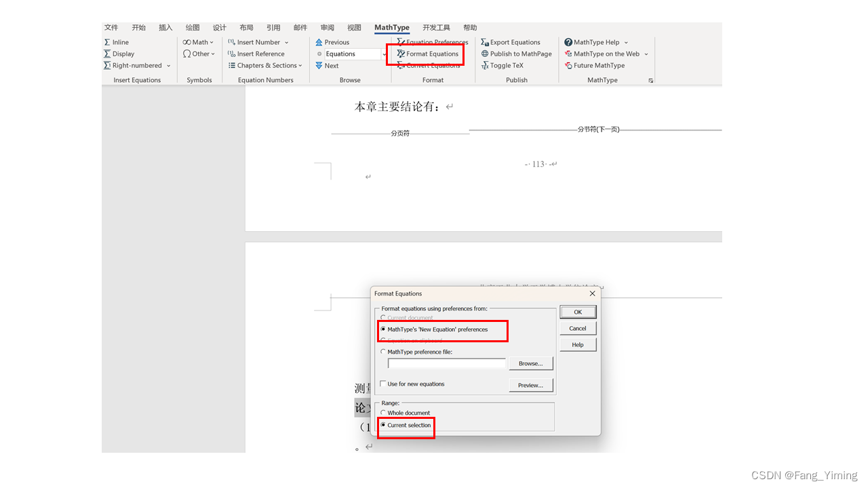Open MathType Help
868x488 pixels.
[591, 42]
